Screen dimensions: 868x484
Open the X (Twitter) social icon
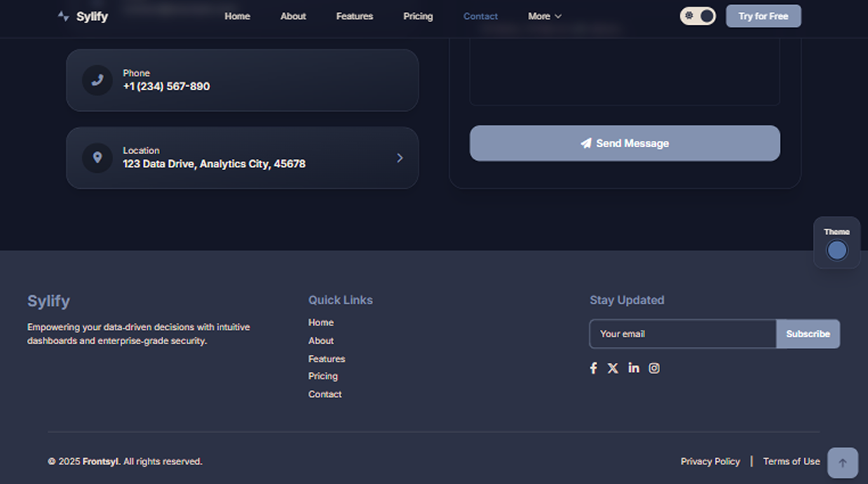click(613, 368)
